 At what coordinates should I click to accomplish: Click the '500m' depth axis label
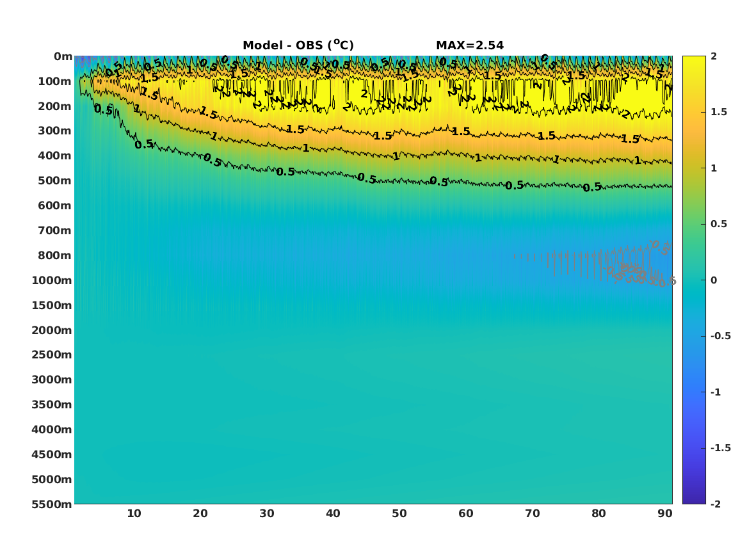(55, 181)
